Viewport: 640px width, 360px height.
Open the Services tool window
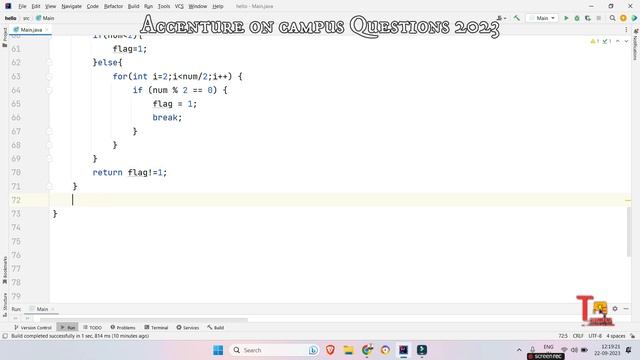188,327
